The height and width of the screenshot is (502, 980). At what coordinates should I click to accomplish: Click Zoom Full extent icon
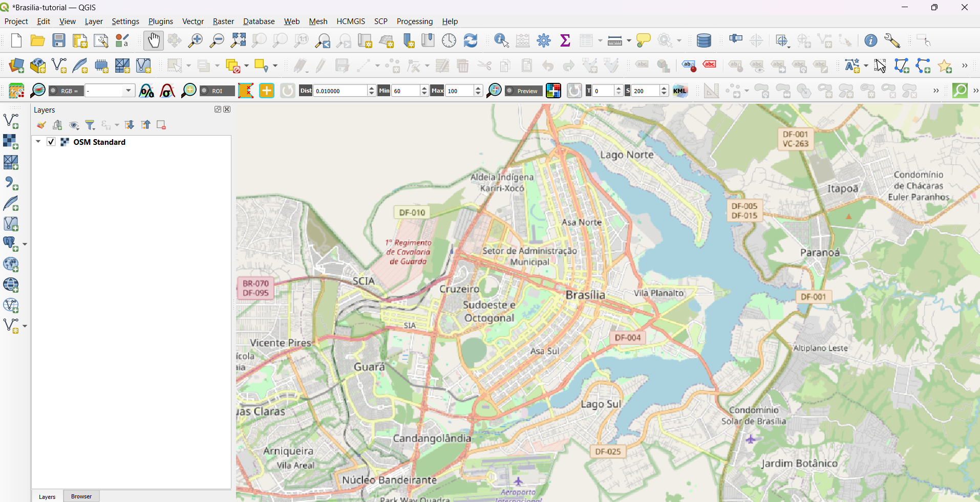(x=238, y=40)
